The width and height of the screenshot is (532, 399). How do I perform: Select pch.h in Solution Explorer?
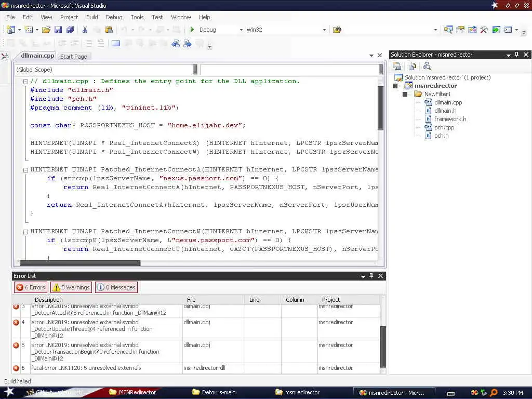[441, 136]
